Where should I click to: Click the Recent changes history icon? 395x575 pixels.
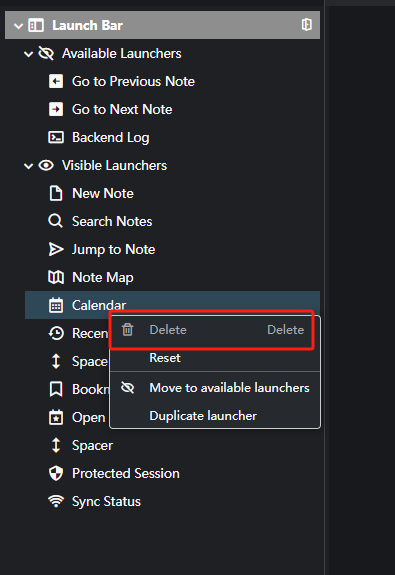click(56, 333)
